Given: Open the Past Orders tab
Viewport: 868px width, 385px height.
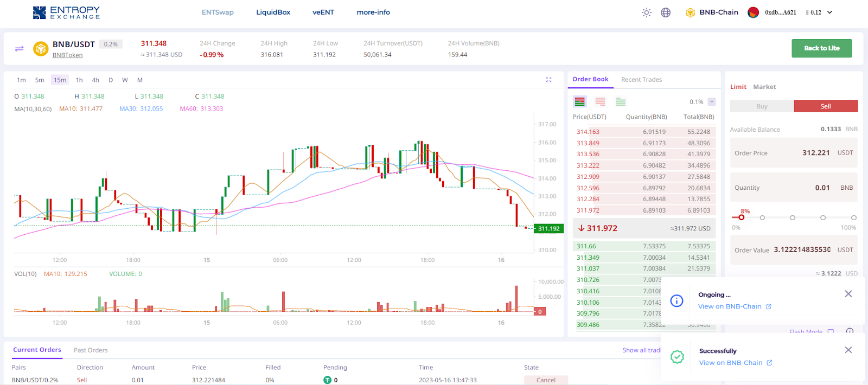Looking at the screenshot, I should [x=91, y=350].
